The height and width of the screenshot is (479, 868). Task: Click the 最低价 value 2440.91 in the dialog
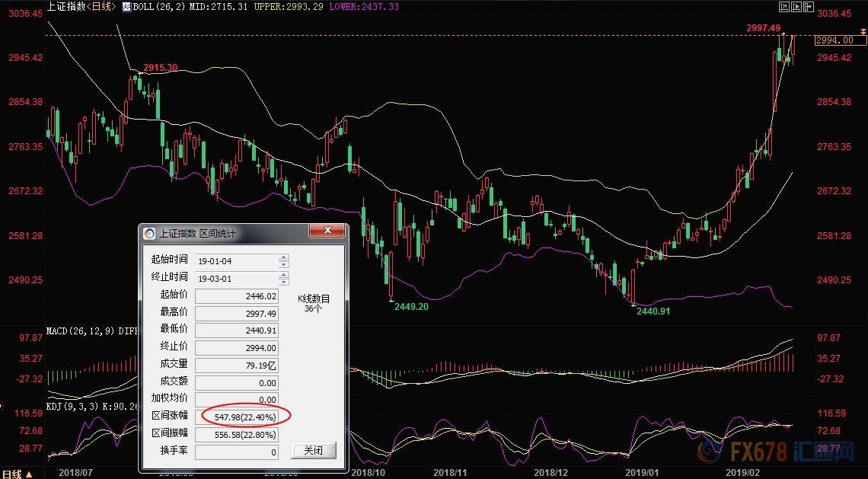237,331
